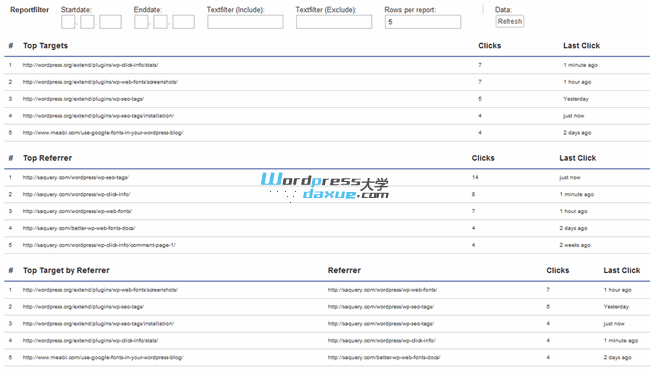The width and height of the screenshot is (650, 373).
Task: Open wp-seo-tags/ URL in Top Targets
Action: [83, 99]
